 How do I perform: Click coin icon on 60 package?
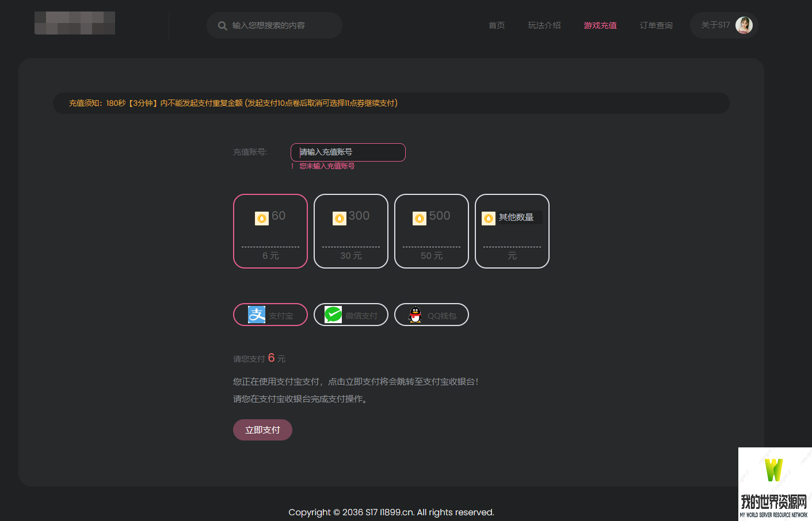pos(262,219)
